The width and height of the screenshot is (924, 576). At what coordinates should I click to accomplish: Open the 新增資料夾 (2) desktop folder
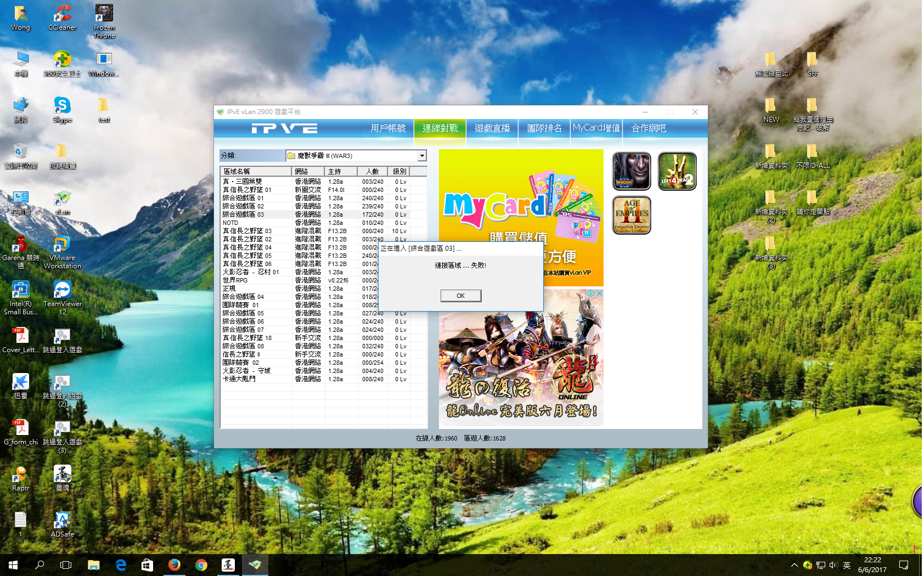pyautogui.click(x=771, y=206)
